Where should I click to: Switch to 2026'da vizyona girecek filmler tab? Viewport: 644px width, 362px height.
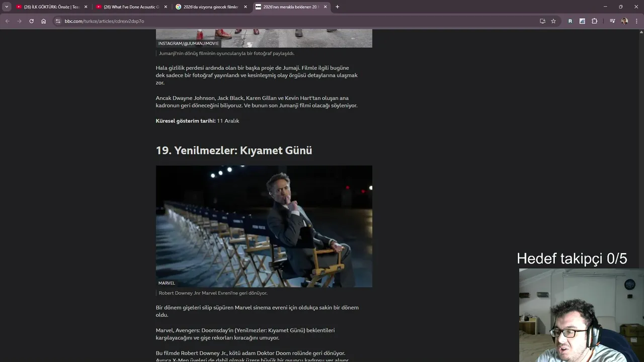[x=211, y=7]
